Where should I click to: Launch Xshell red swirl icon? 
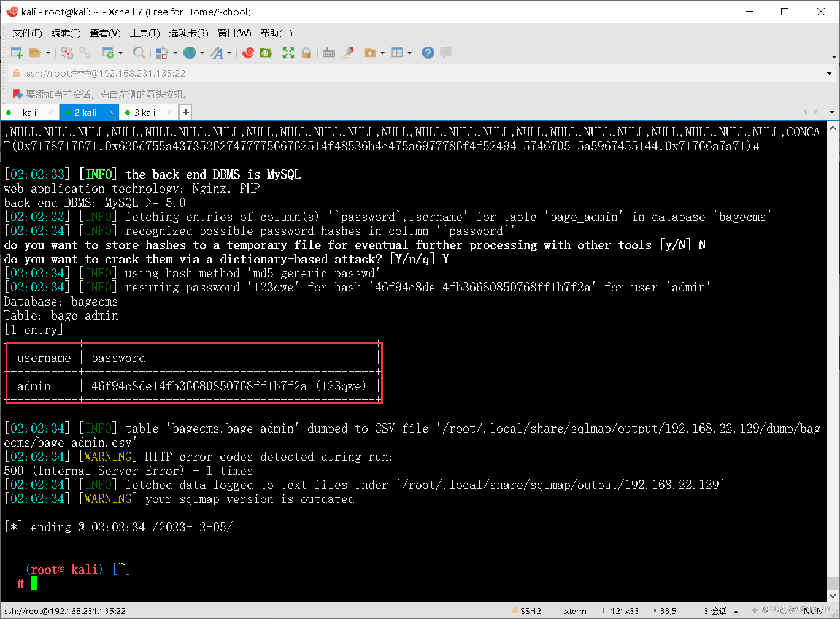(x=248, y=53)
